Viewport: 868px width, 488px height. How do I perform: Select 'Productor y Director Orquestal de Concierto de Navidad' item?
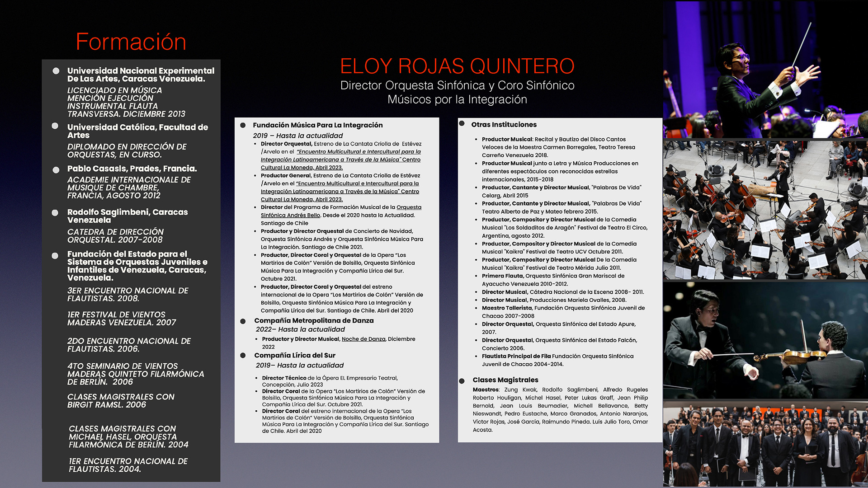click(x=342, y=239)
